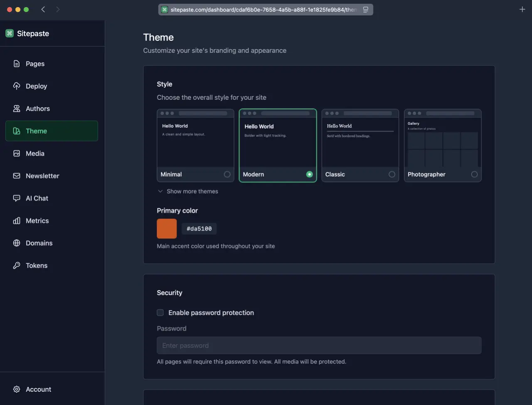This screenshot has height=405, width=532.
Task: Click the Sitepaste logo icon
Action: (x=9, y=33)
